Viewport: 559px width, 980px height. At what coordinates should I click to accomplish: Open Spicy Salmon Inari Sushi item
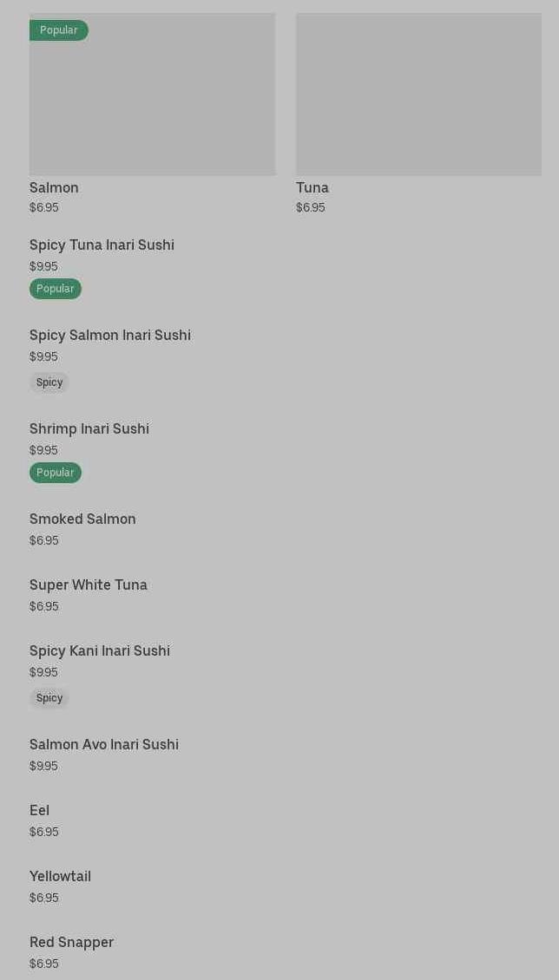tap(110, 336)
